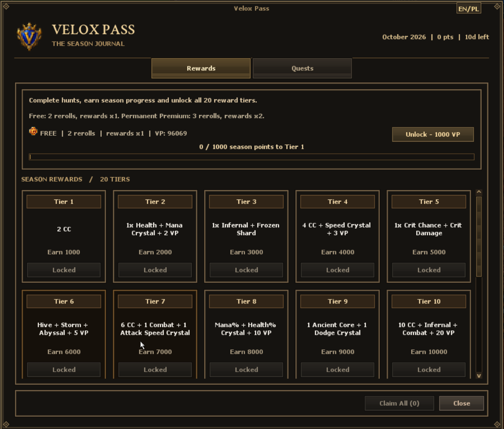Click the Locked button under Tier 9
Viewport: 504px width, 429px height.
[x=337, y=369]
